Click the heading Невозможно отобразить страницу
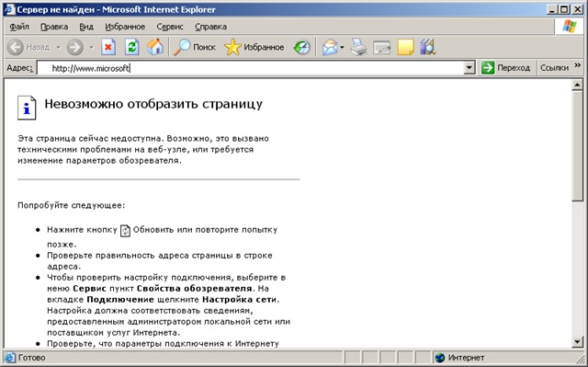 point(153,104)
